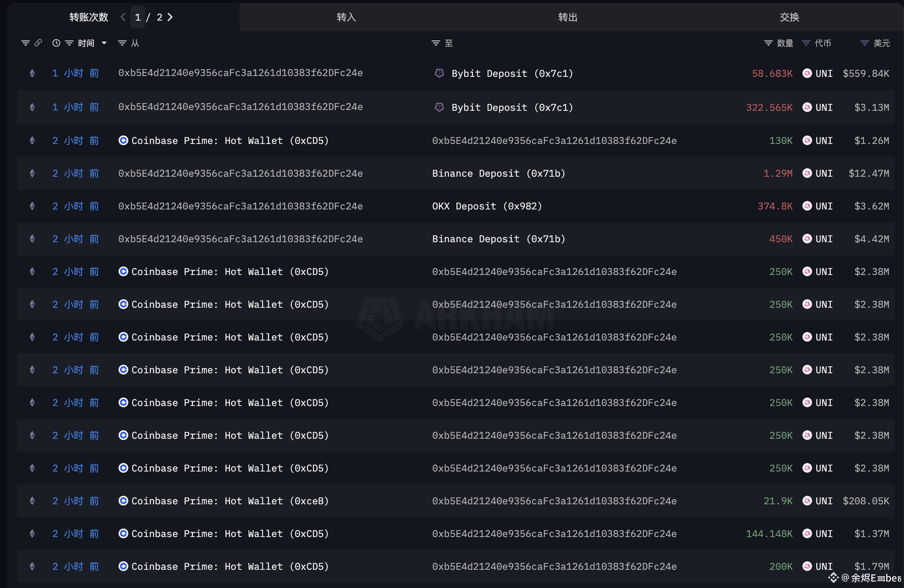Click the $208.05K USD value
This screenshot has height=588, width=904.
(866, 501)
